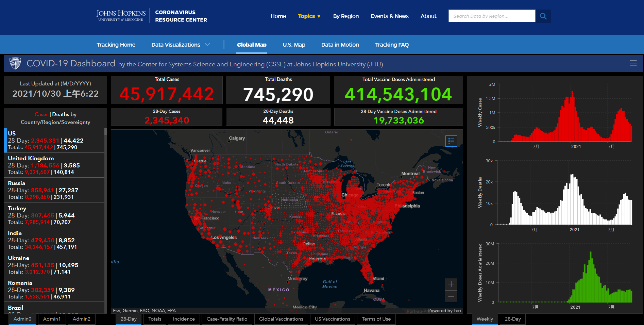The height and width of the screenshot is (325, 644).
Task: Click the Total Vaccine Doses figure 414,543,104
Action: (399, 94)
